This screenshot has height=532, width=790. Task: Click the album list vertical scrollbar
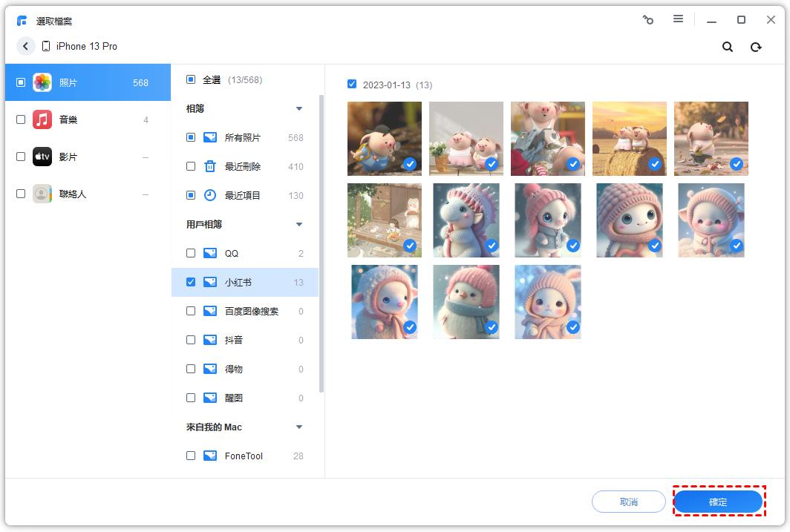pos(321,243)
